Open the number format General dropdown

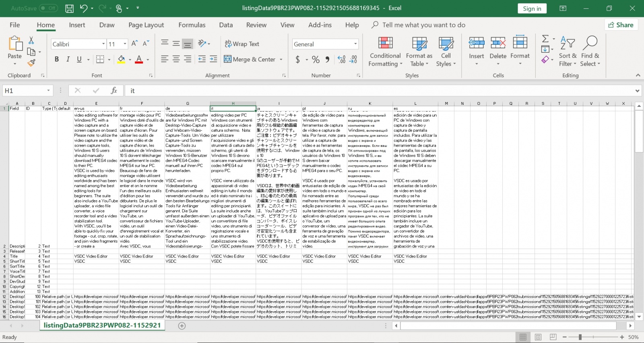tap(355, 44)
